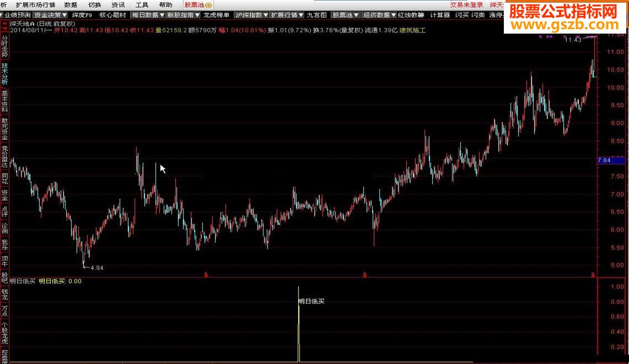Open 敢死资金 sidebar panel
Image resolution: width=629 pixels, height=364 pixels.
(4, 129)
